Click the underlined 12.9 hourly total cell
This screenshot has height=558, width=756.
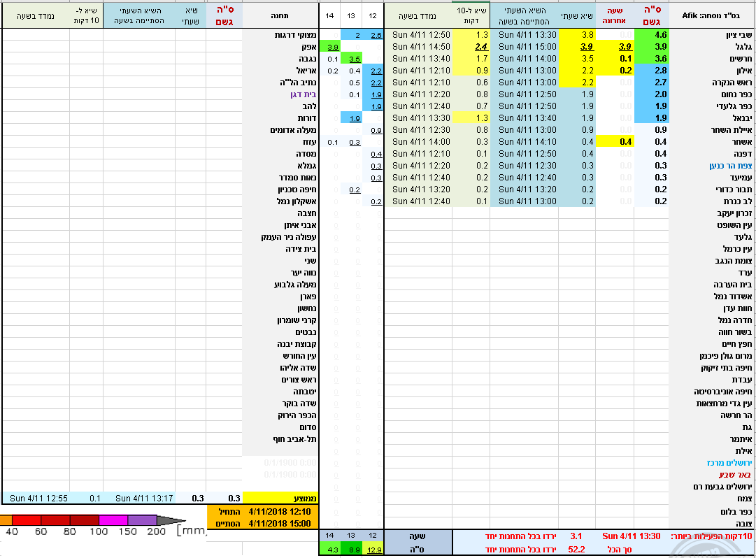(374, 550)
